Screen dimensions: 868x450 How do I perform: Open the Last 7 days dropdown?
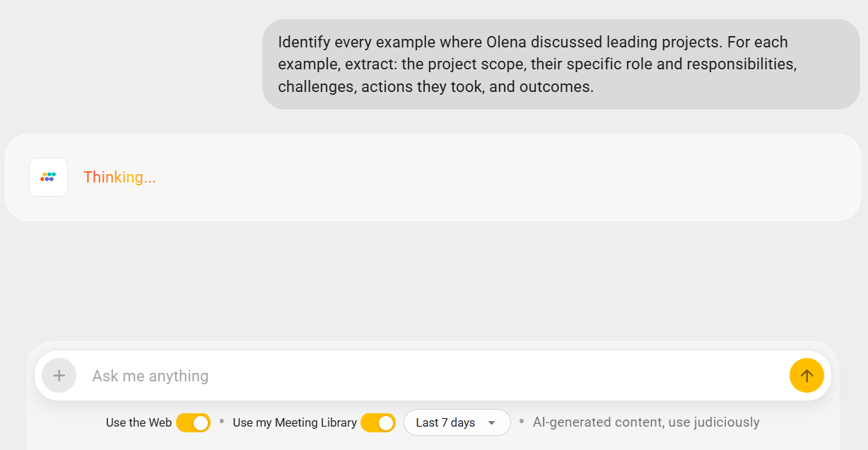(x=457, y=423)
